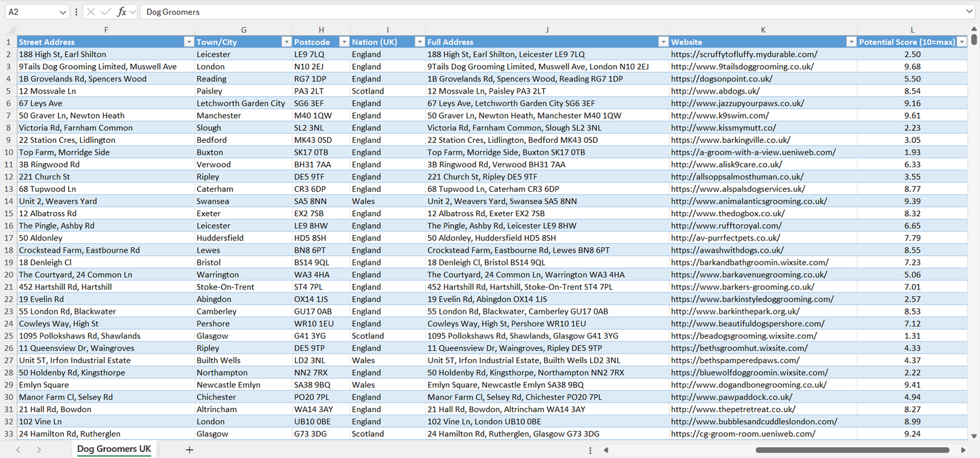Add a new sheet with plus icon

189,449
